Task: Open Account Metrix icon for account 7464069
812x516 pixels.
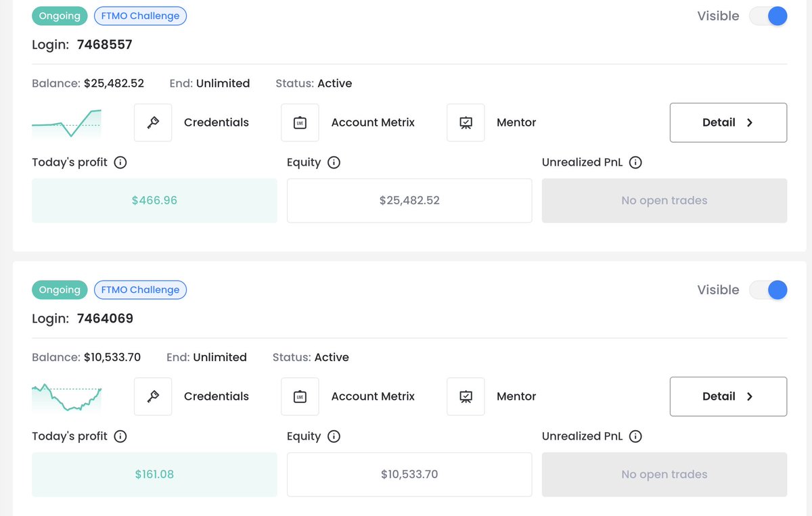Action: click(x=300, y=396)
